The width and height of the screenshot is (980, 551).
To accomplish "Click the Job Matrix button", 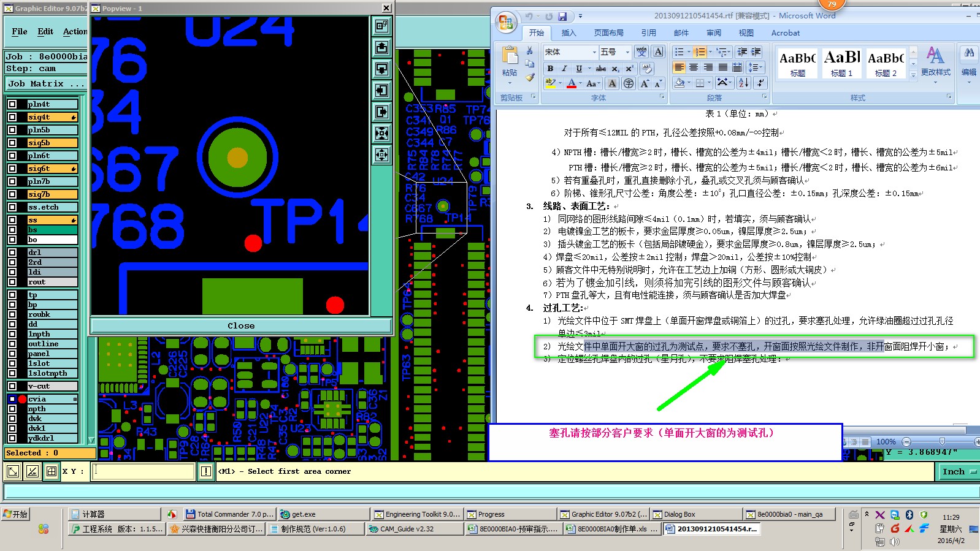I will click(x=46, y=83).
